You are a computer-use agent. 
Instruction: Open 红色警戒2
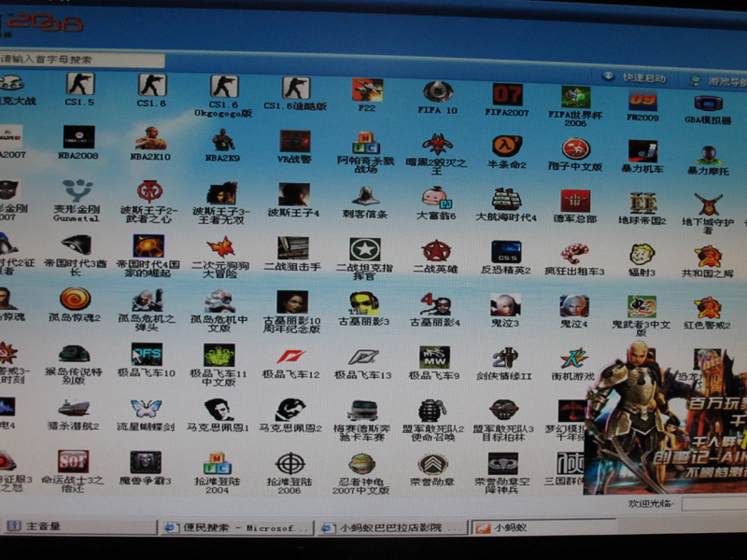tap(708, 308)
